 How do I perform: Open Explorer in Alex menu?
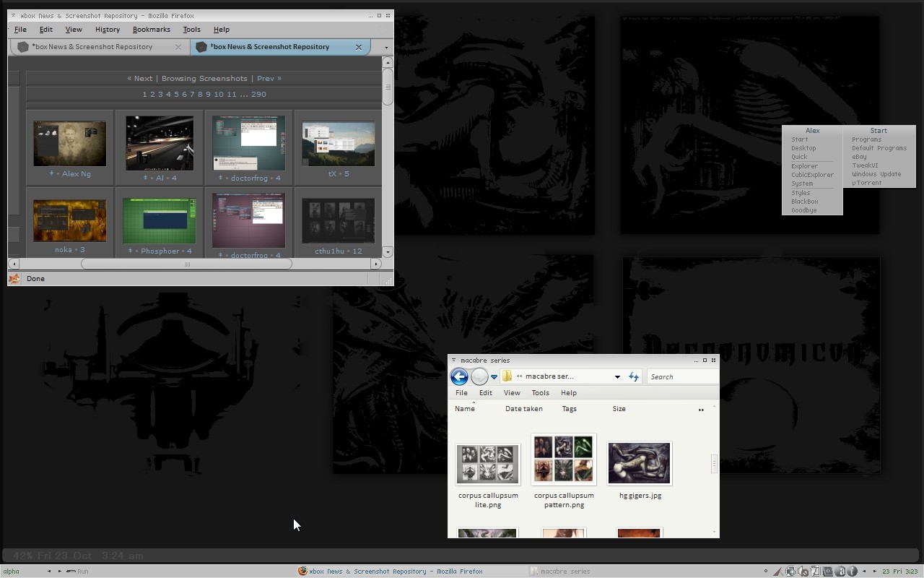(x=804, y=166)
